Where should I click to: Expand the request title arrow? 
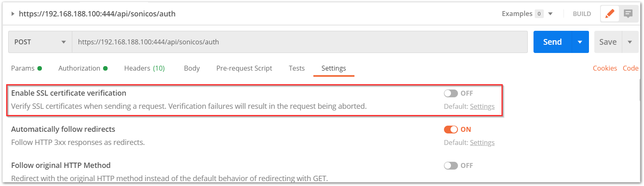click(13, 14)
